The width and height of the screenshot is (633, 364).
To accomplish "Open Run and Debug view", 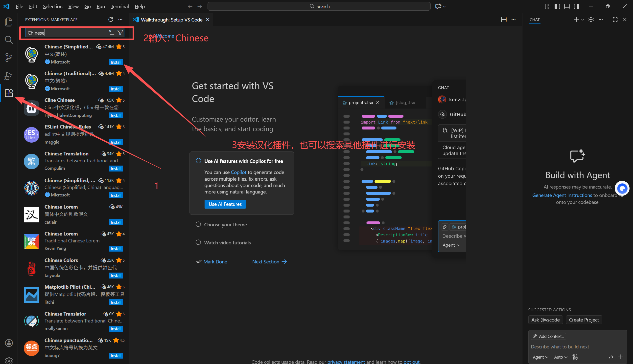I will click(x=9, y=76).
